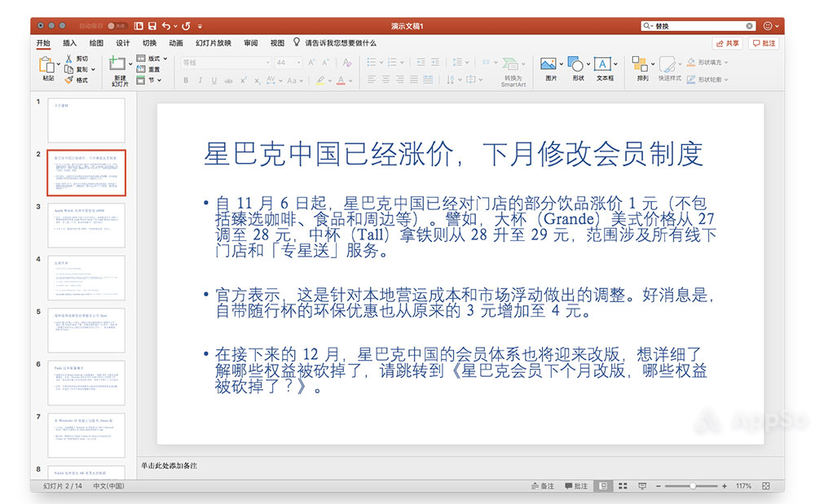Toggle Underline formatting
815x504 pixels.
tap(214, 81)
